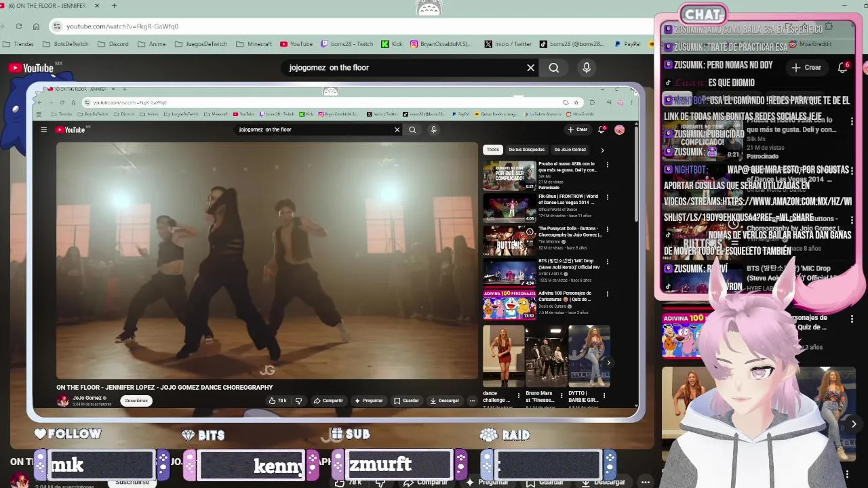Dislike the video in the inner window

(298, 401)
